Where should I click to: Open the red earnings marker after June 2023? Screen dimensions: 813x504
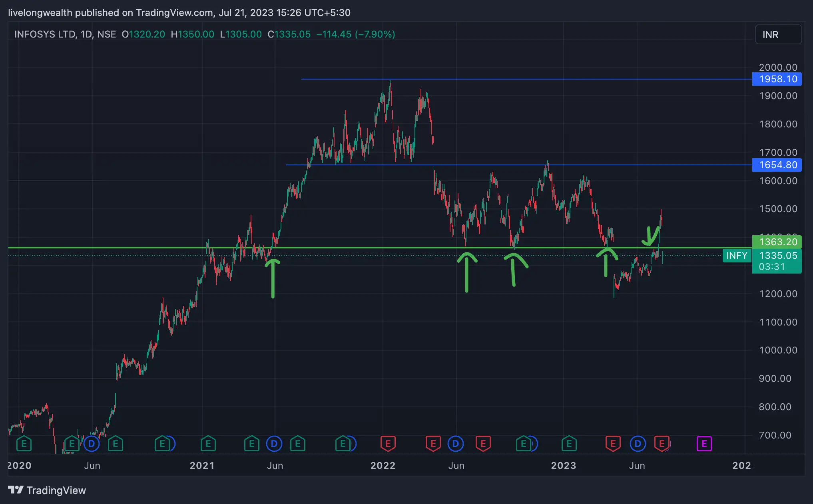(x=662, y=444)
